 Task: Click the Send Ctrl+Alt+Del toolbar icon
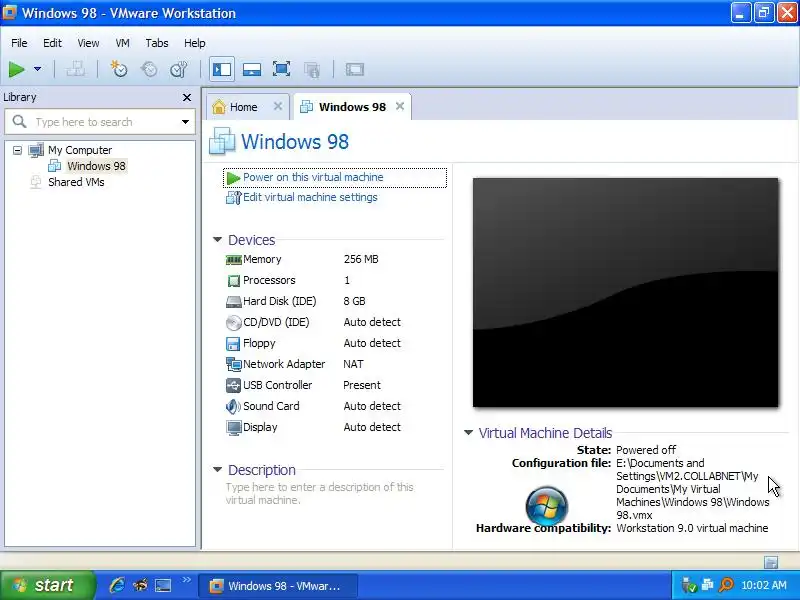click(76, 69)
